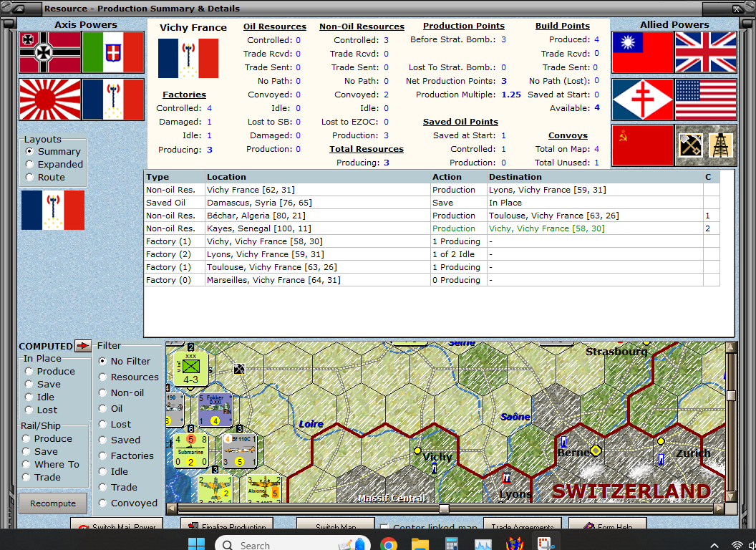Click the Type column header

(175, 177)
